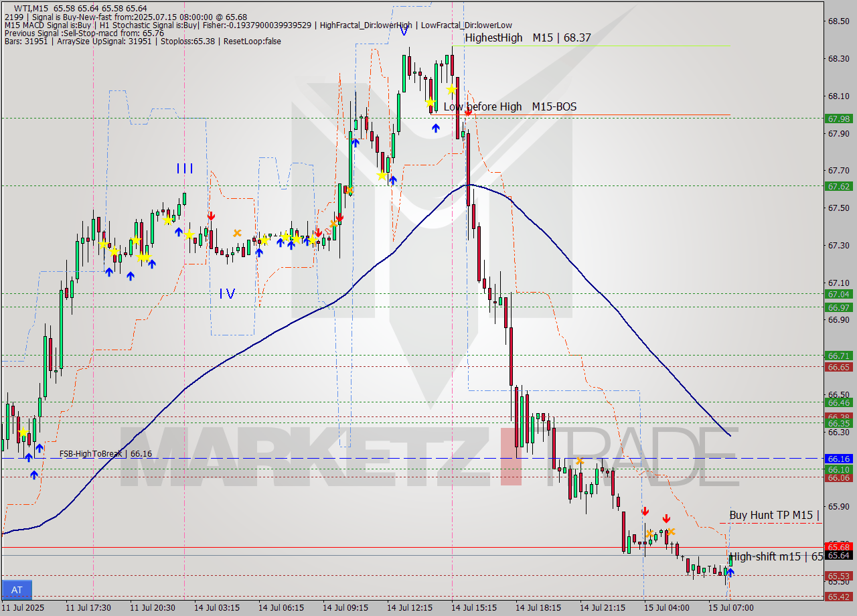Click the black 65.64 current price box
The height and width of the screenshot is (616, 857).
838,556
